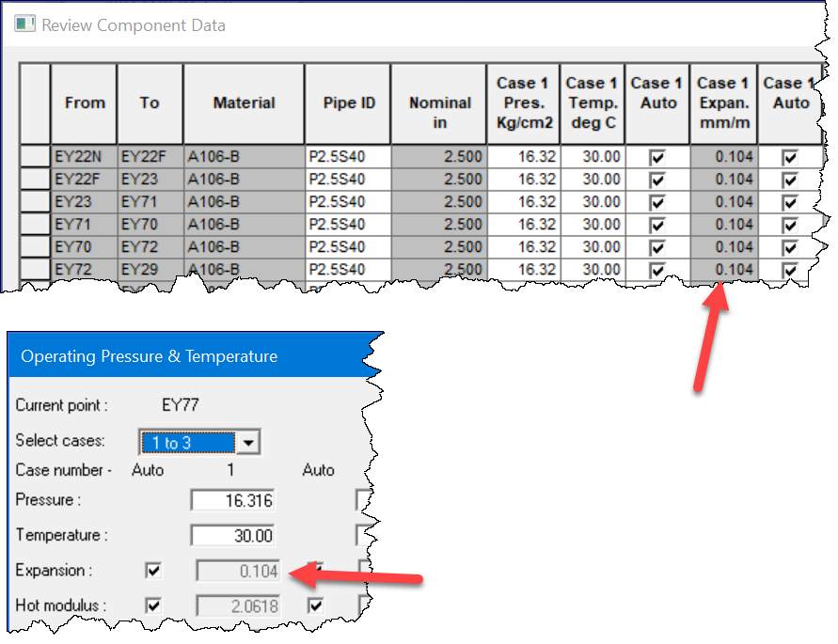Toggle Case 1 Auto checkbox before Expan. in EY22N row

click(x=657, y=157)
